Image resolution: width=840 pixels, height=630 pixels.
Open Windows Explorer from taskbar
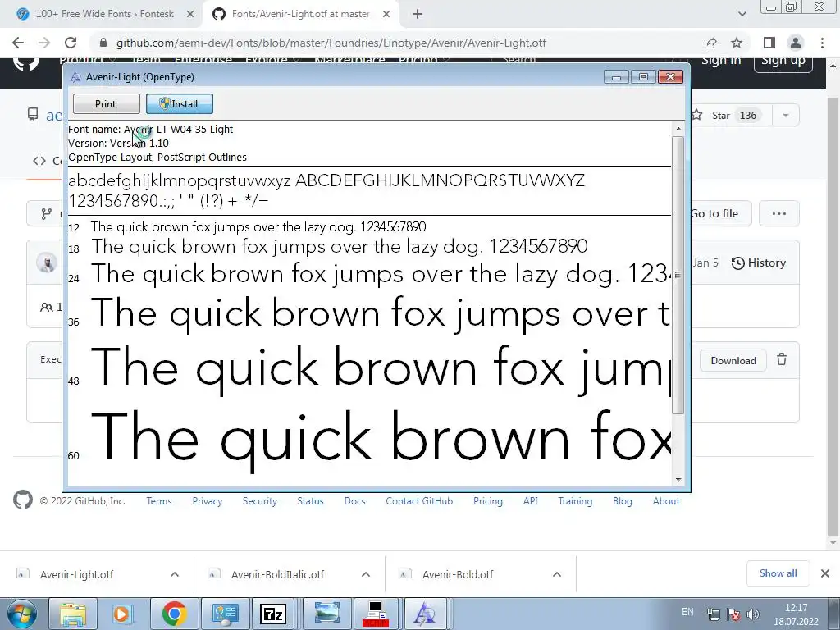point(73,614)
